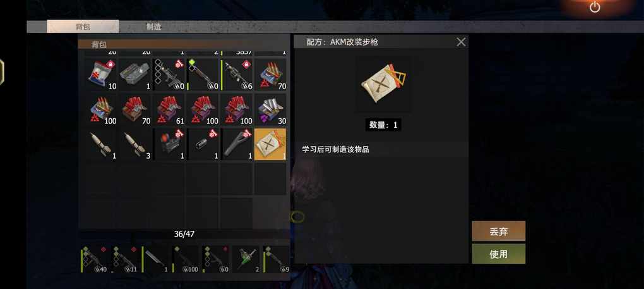Click the power icon at top right
Screen dimensions: 644x289
pos(595,7)
